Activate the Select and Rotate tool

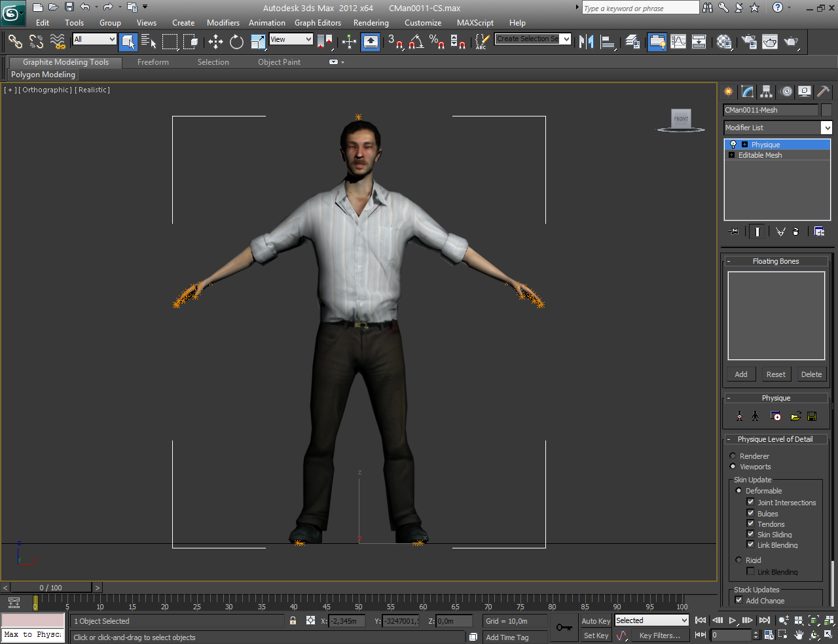pos(236,42)
